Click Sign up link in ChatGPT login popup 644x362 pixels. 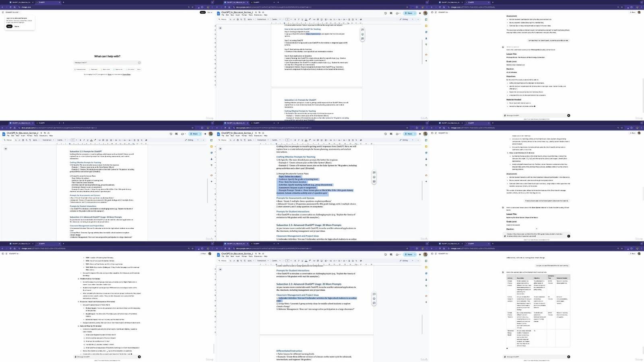(x=17, y=26)
